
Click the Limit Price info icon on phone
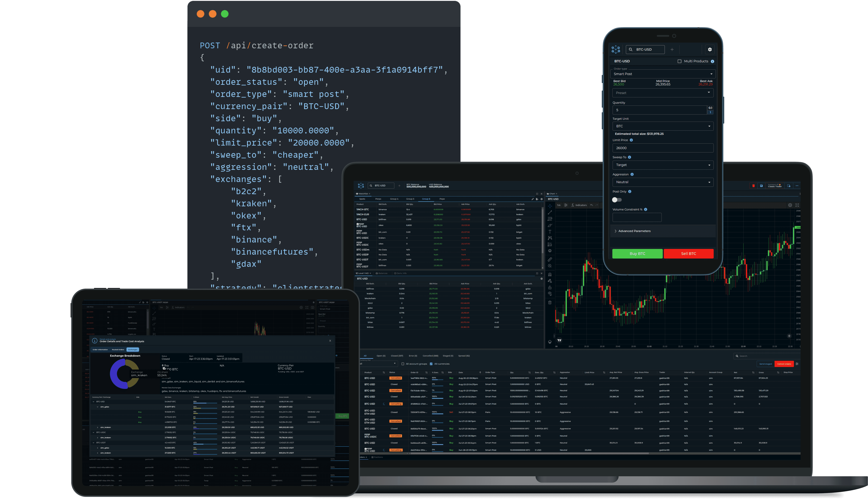[x=631, y=140]
